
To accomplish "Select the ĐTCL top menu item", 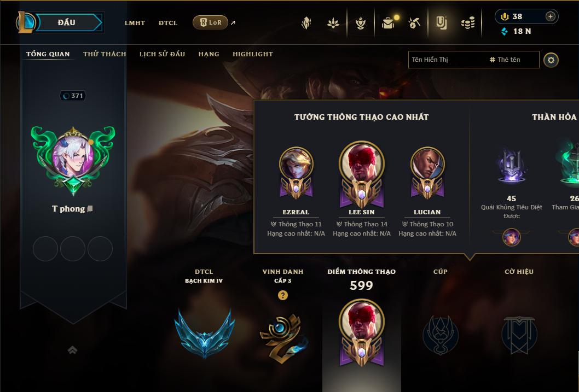I will point(168,23).
